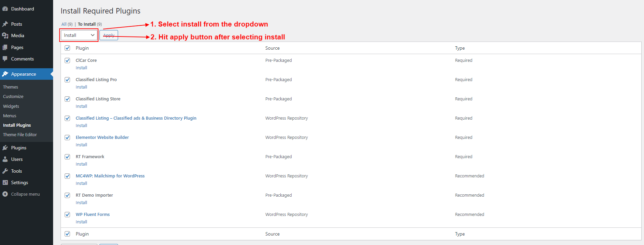Select Install Plugins in the Appearance submenu

tap(17, 125)
